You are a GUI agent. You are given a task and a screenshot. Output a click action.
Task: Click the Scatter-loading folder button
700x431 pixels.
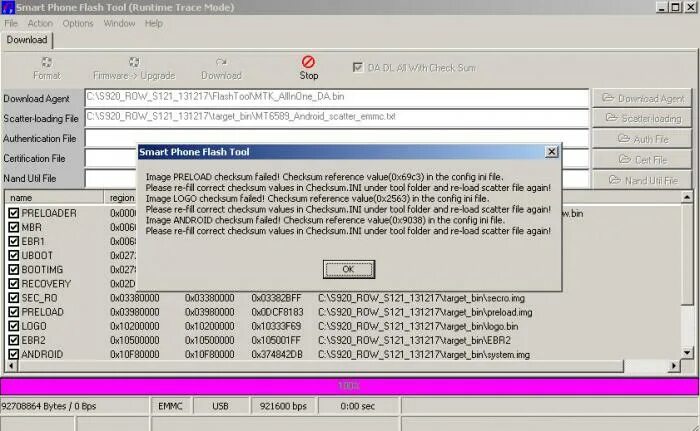coord(642,118)
